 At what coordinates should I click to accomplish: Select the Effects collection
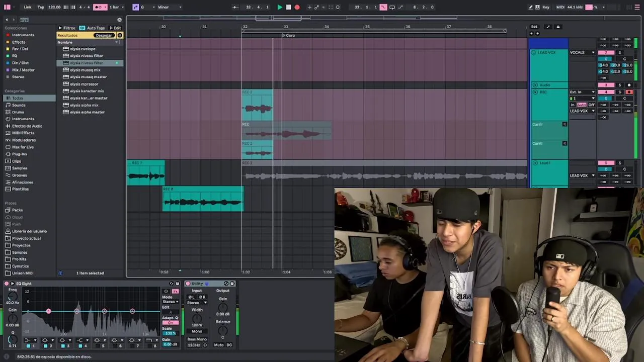click(19, 42)
